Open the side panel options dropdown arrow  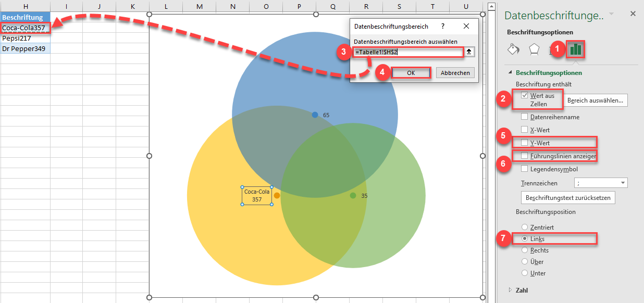point(611,14)
